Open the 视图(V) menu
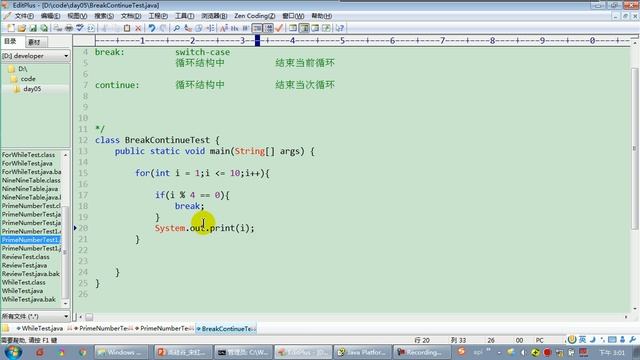 coord(77,16)
